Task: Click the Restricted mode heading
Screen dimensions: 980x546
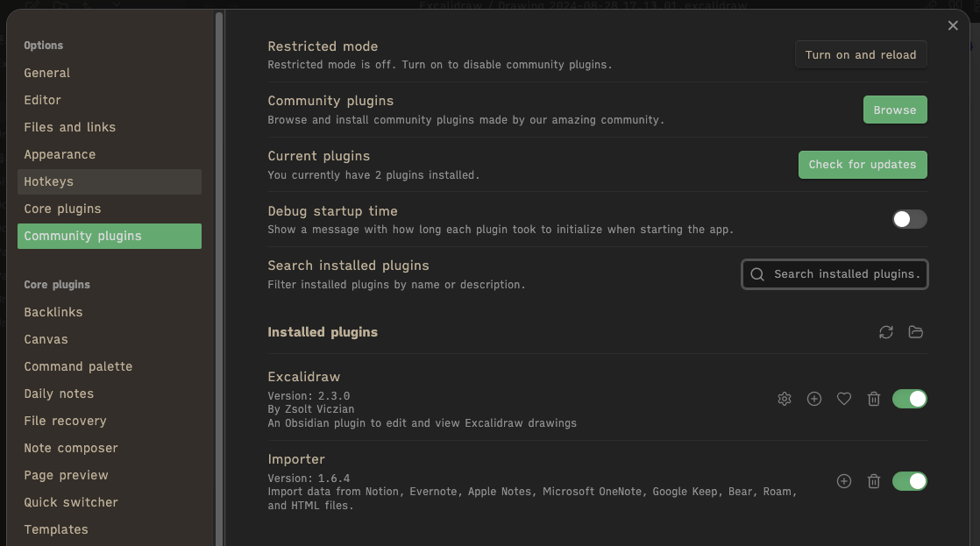Action: click(323, 46)
